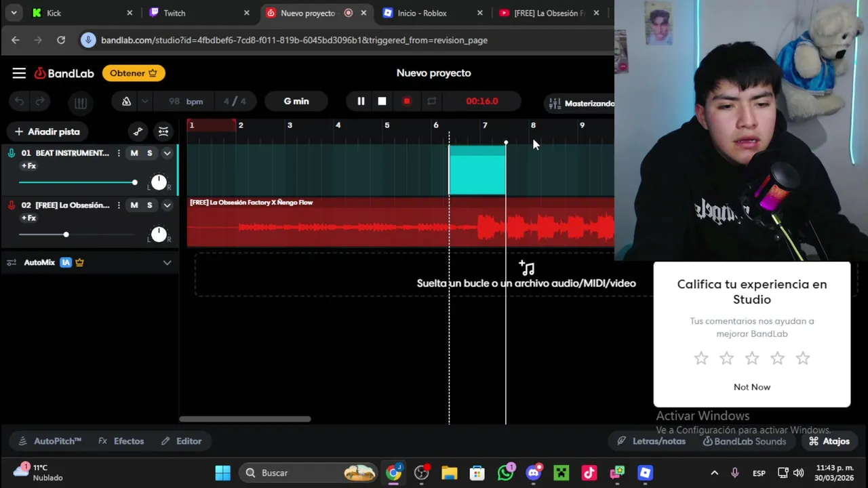868x488 pixels.
Task: Open options menu for BEAT INSTRUMENT track
Action: 119,153
